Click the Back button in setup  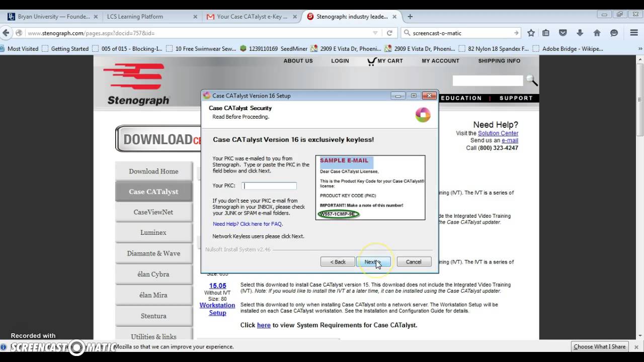[x=338, y=262]
